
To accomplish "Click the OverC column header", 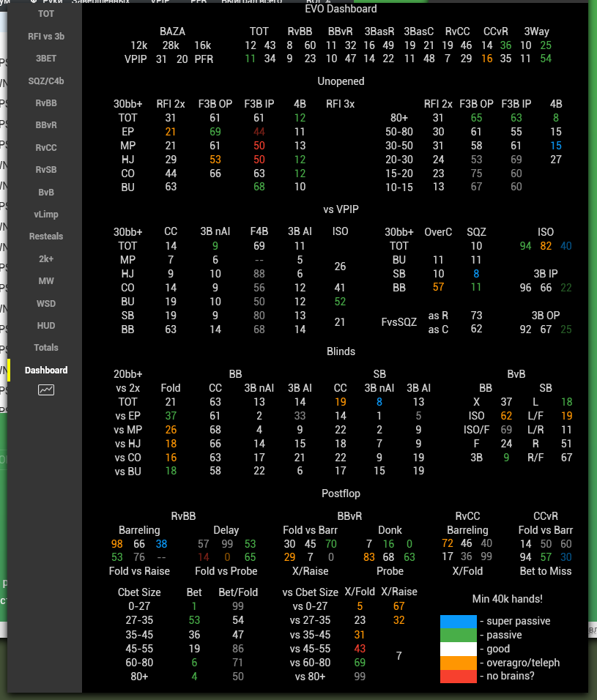I will (438, 232).
